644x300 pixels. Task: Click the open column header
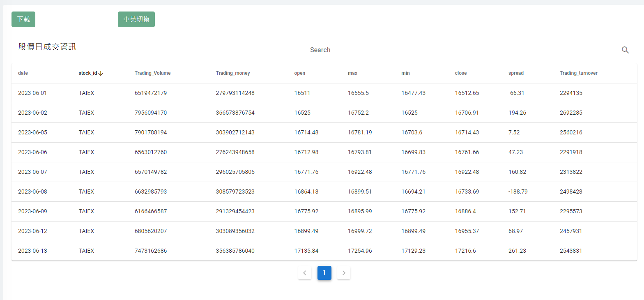click(x=300, y=73)
